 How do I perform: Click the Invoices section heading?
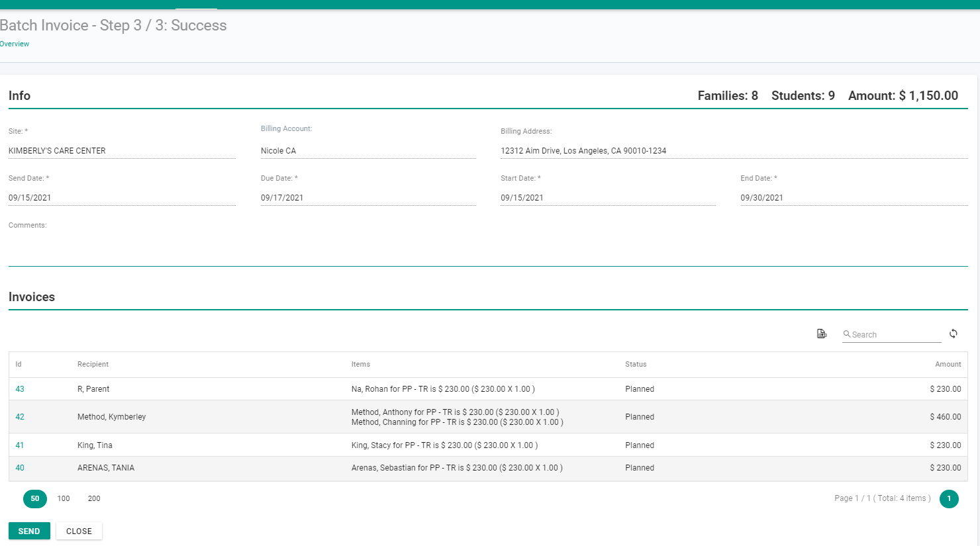(x=32, y=297)
